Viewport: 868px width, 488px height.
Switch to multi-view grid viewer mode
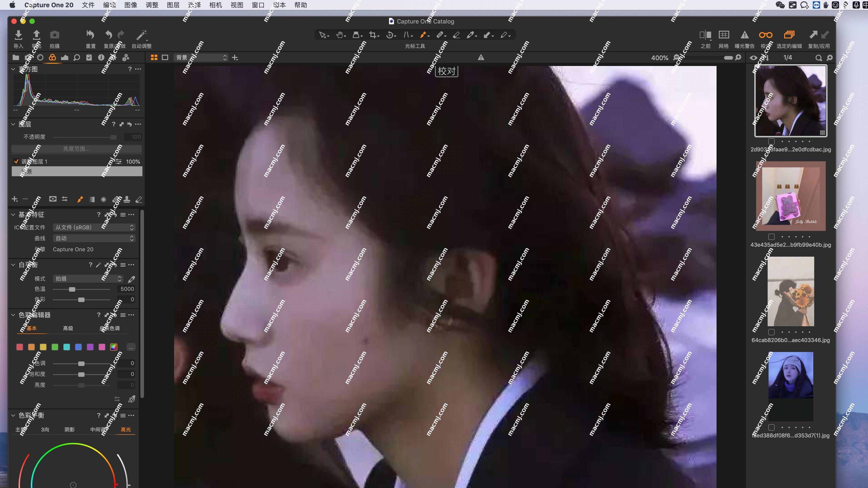coord(154,58)
